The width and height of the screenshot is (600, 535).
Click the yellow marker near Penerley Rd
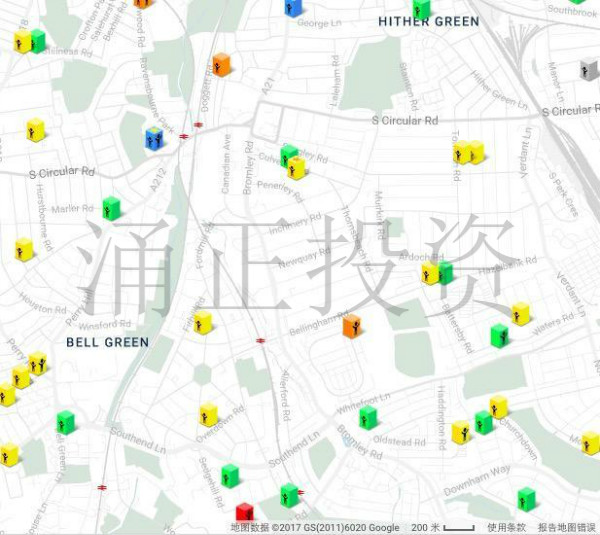pyautogui.click(x=297, y=168)
